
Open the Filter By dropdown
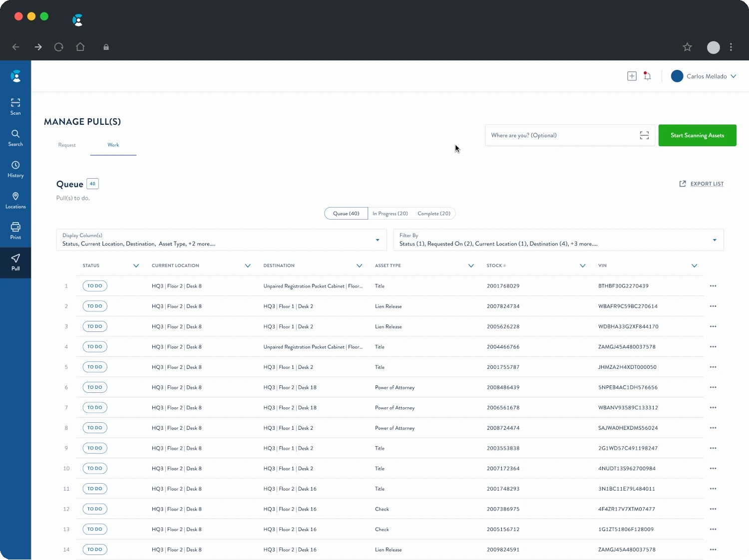(558, 240)
